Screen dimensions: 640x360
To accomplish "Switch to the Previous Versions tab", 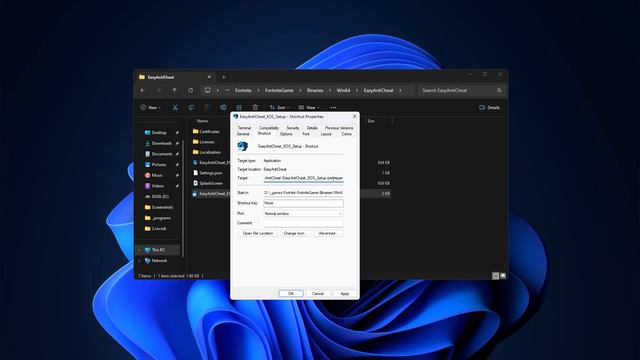I will point(339,128).
